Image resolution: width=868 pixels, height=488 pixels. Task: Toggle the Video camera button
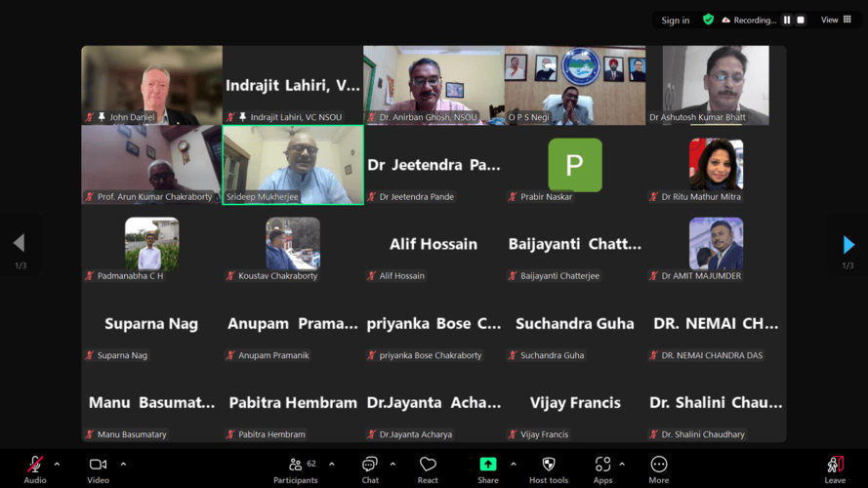pyautogui.click(x=98, y=465)
